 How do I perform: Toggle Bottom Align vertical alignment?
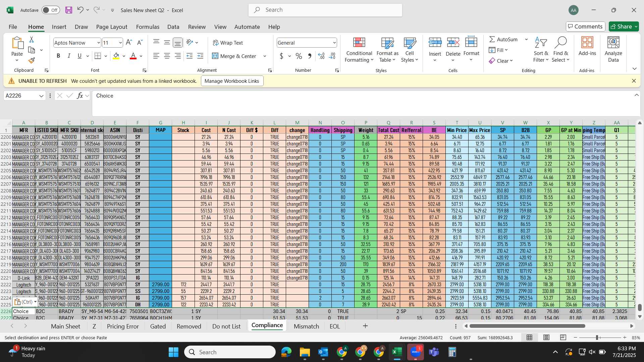[x=178, y=43]
